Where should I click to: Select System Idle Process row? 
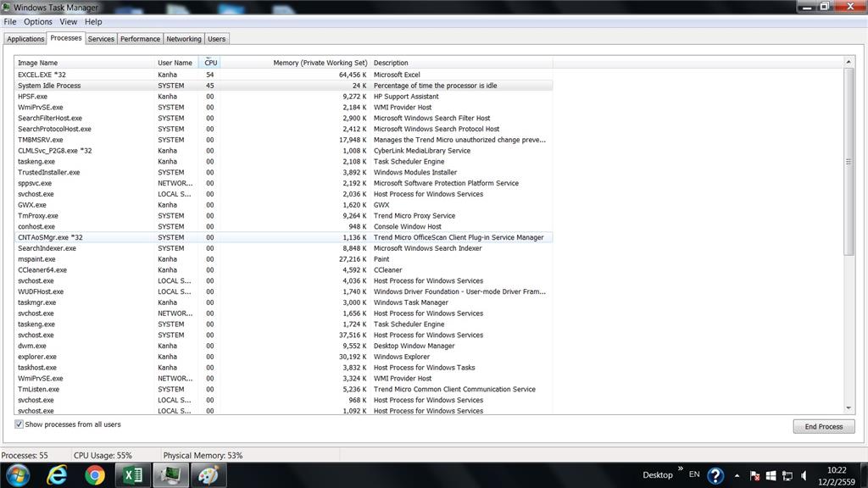[283, 86]
